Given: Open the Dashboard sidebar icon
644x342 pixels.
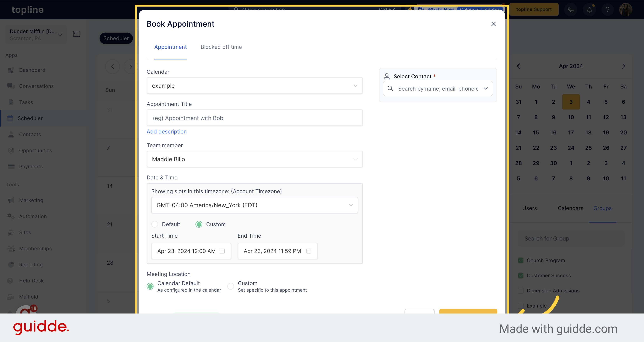Looking at the screenshot, I should [11, 70].
